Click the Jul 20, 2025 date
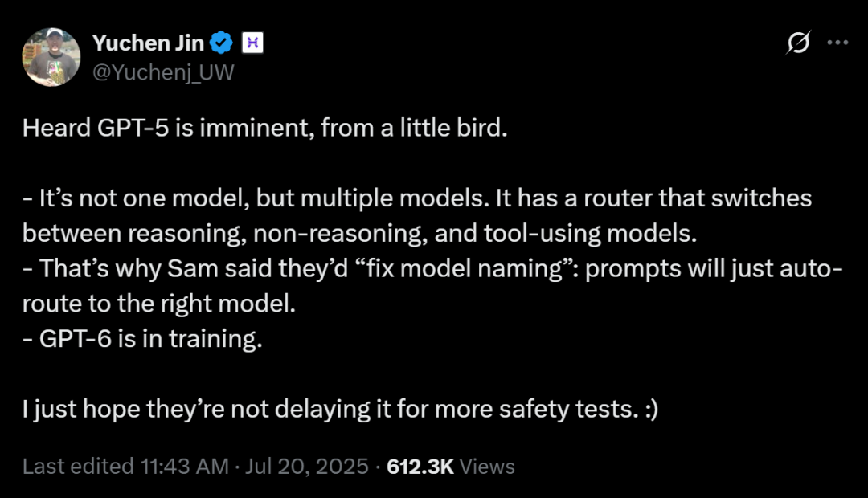 (307, 467)
